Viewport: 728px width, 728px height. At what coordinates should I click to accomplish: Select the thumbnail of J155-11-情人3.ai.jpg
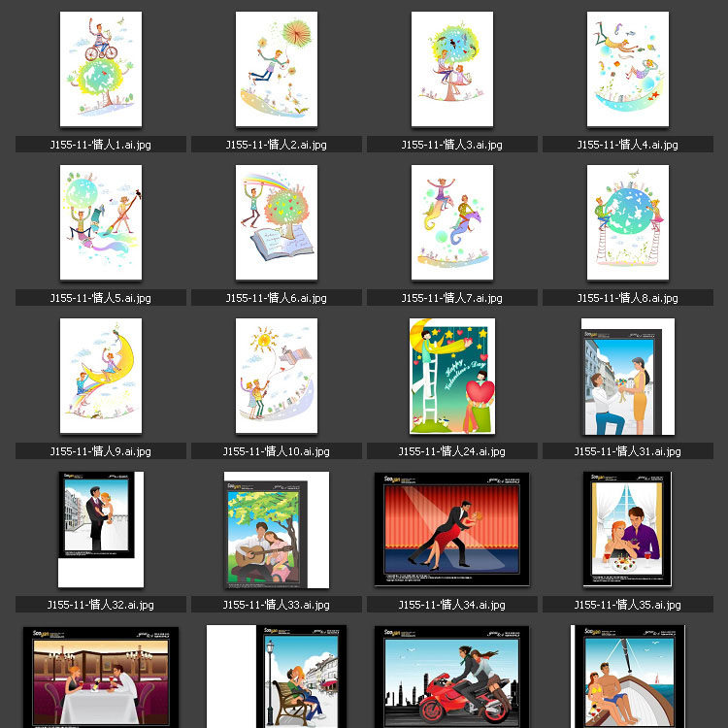[452, 69]
